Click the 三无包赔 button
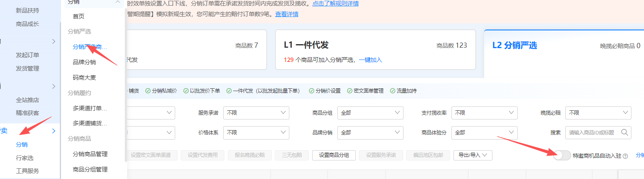The image size is (644, 179). tap(292, 155)
